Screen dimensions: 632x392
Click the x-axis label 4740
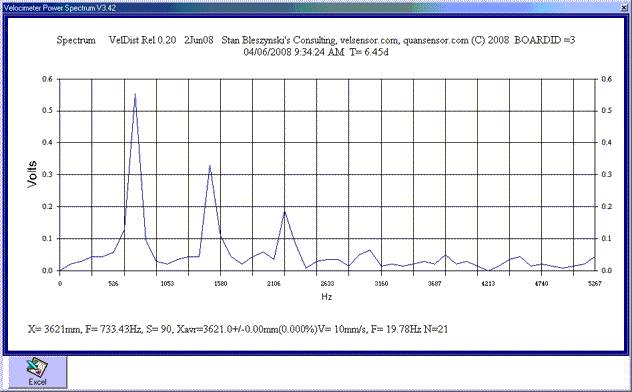[541, 284]
